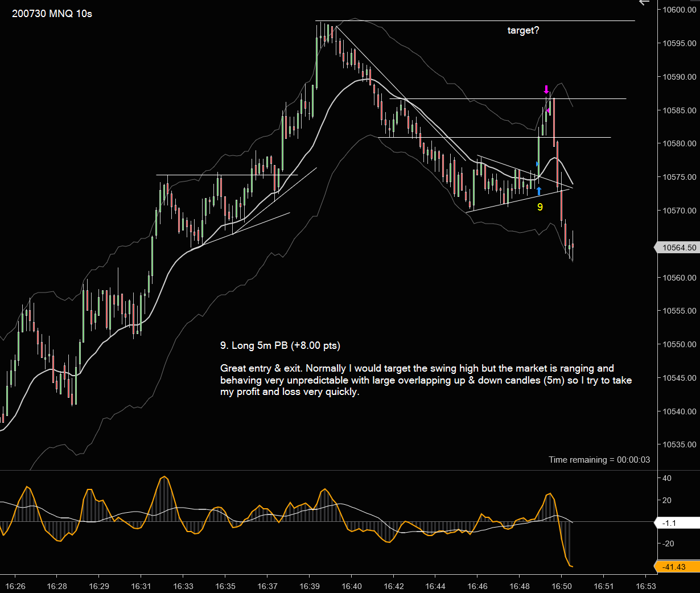
Task: Click the orange oscillator value tag -41.43
Action: pos(677,567)
